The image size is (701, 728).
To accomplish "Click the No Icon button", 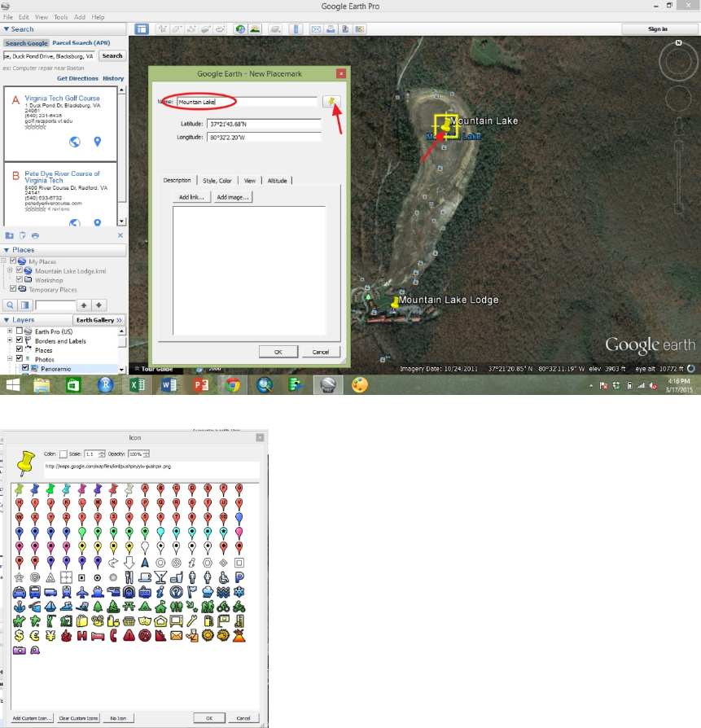I will pos(118,718).
